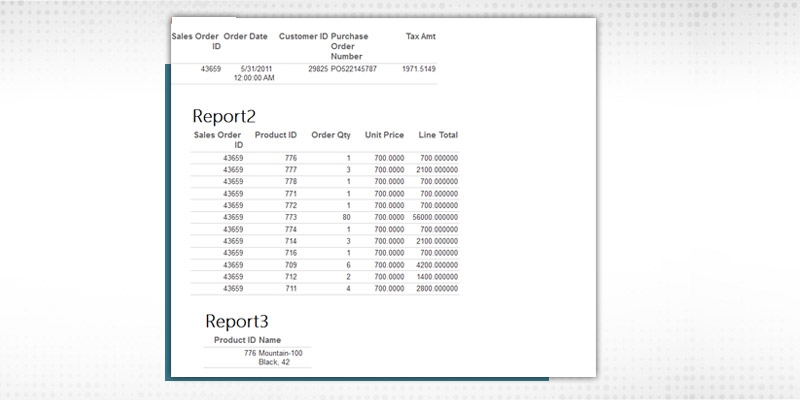
Task: Click the Purchase Order Number header
Action: coord(348,46)
